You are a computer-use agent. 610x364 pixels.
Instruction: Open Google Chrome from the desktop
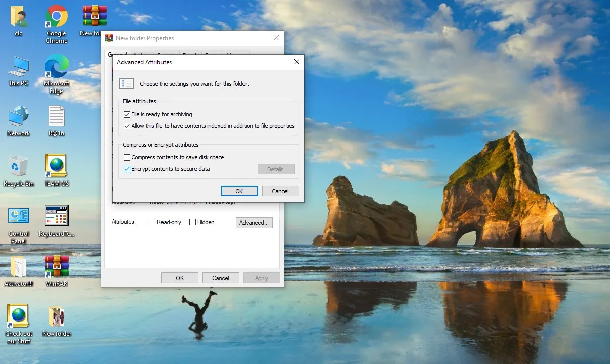pos(56,15)
